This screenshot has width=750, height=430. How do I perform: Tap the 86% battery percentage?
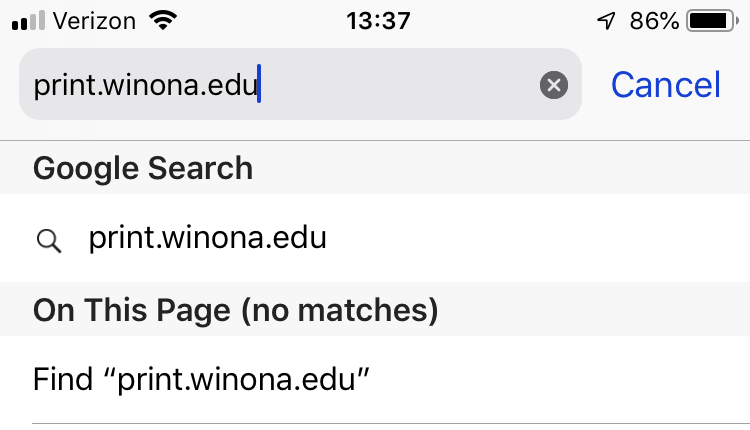[655, 20]
